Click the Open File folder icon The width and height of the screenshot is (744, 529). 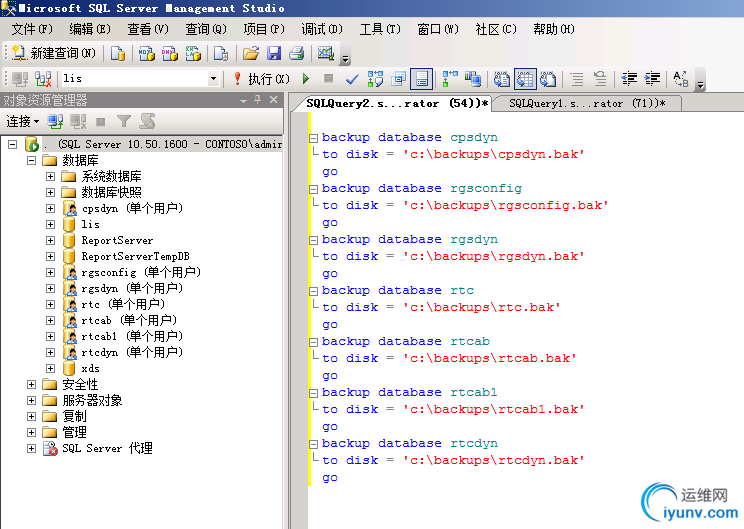(x=251, y=53)
